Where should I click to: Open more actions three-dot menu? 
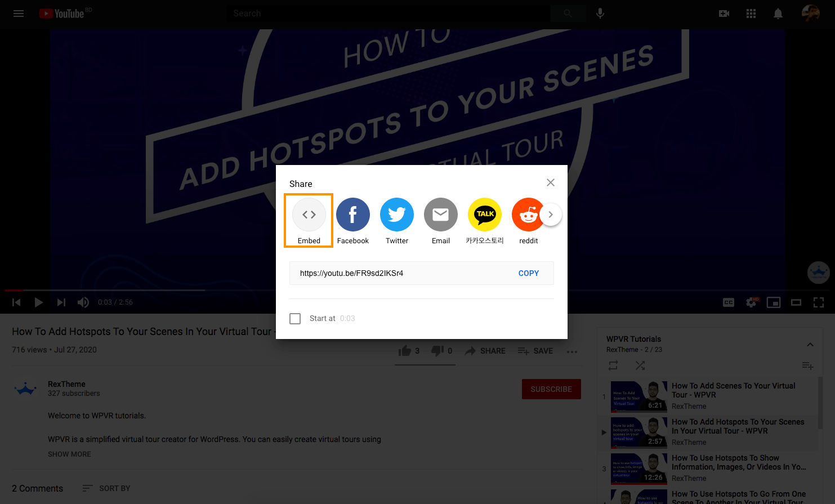click(572, 351)
